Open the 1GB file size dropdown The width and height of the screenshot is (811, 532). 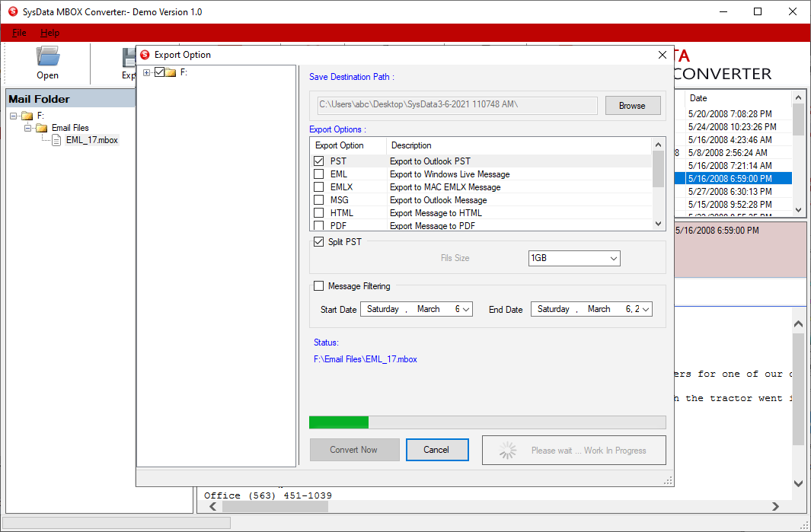pos(614,259)
